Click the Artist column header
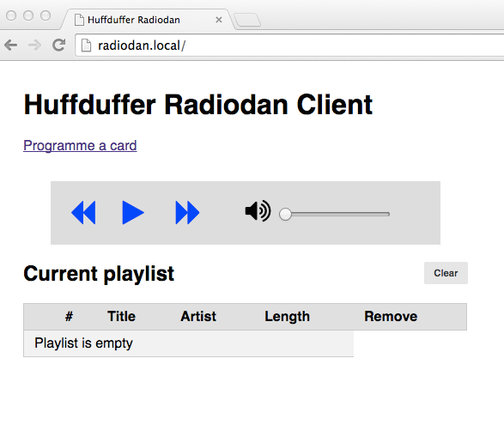504x425 pixels. (198, 316)
